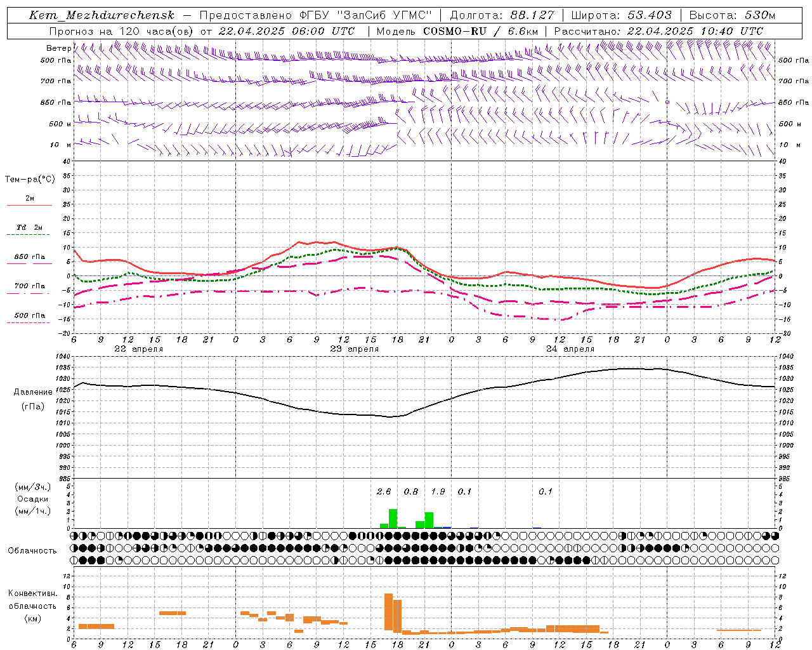812x650 pixels.
Task: Click the Рассчитано: 22.04.2025 10:40 UTC text
Action: coord(658,31)
